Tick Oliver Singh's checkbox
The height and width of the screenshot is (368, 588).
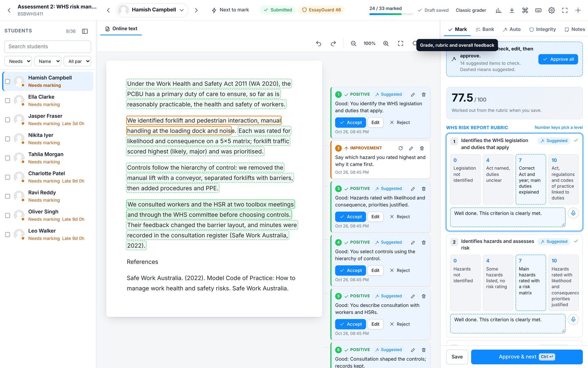tap(8, 215)
